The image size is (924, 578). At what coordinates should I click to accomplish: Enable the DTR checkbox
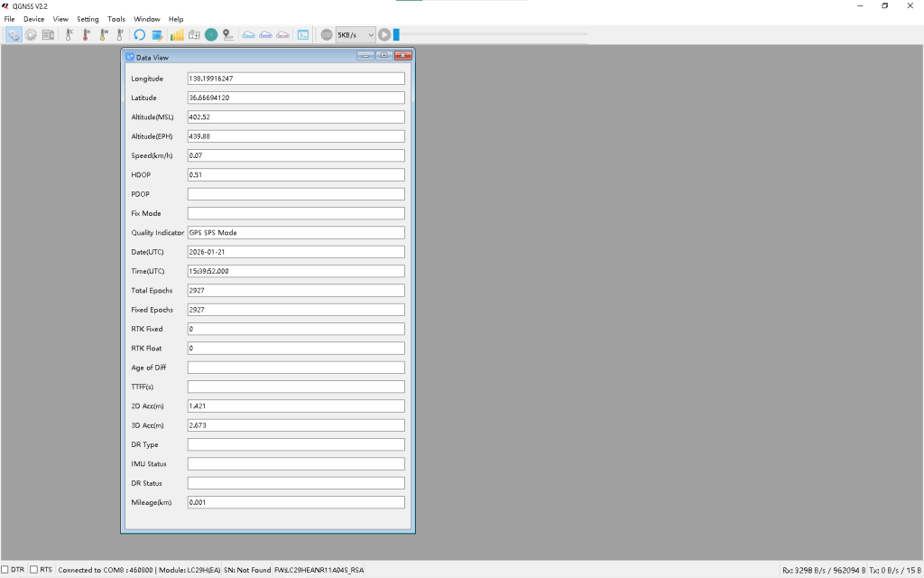(5, 570)
